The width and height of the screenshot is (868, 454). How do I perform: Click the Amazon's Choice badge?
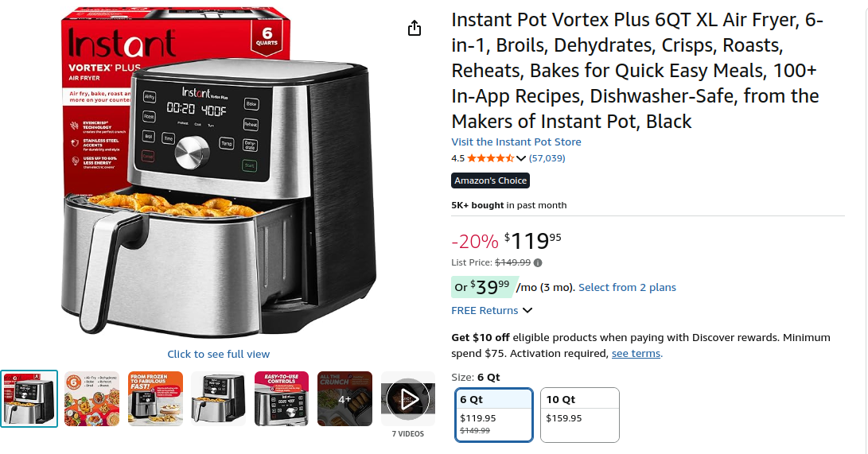[x=490, y=180]
